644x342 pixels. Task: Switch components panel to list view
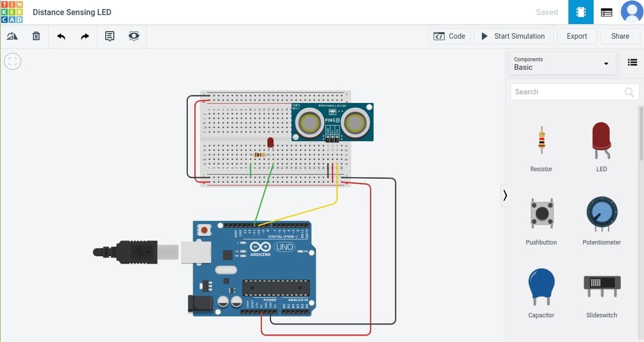[632, 63]
